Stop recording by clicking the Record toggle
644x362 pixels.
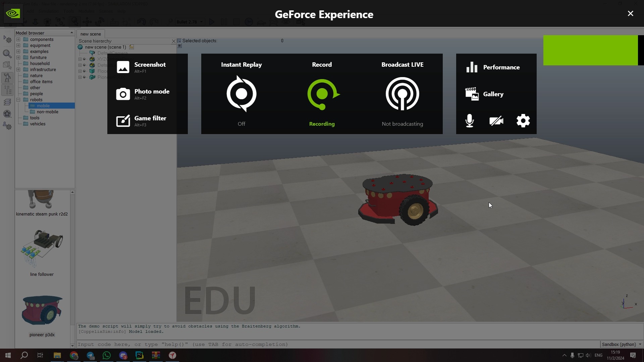click(x=322, y=94)
